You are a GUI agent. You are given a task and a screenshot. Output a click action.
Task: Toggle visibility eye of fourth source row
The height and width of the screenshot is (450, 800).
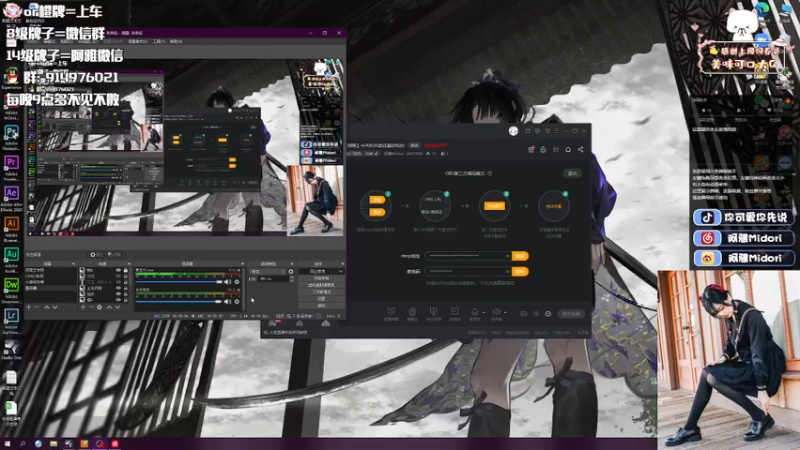[118, 288]
